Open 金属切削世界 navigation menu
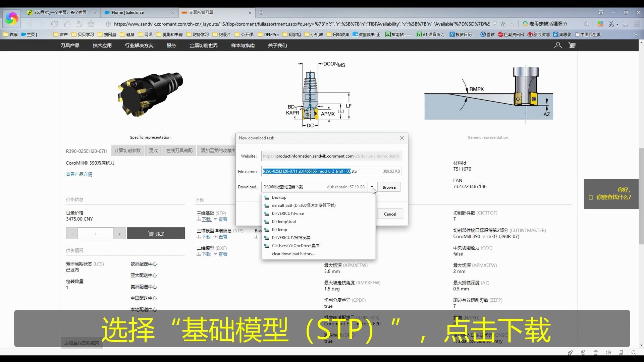The image size is (644, 362). pyautogui.click(x=204, y=45)
